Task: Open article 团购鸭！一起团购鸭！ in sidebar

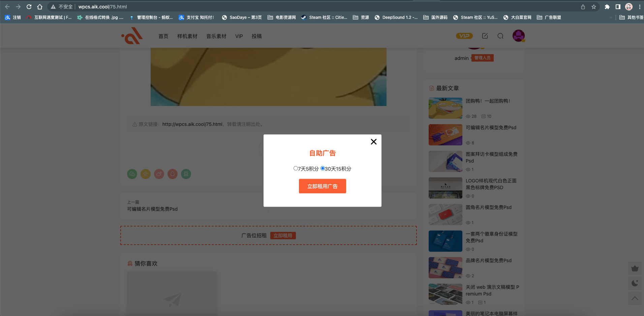Action: 488,101
